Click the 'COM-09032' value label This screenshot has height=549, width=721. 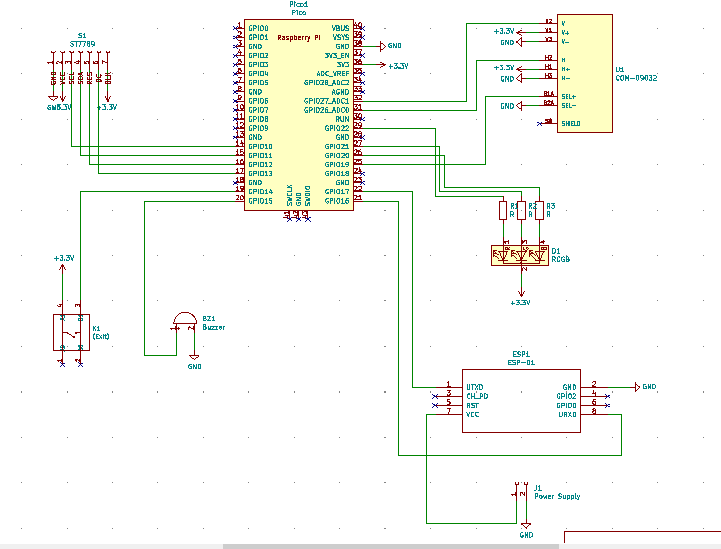click(636, 78)
